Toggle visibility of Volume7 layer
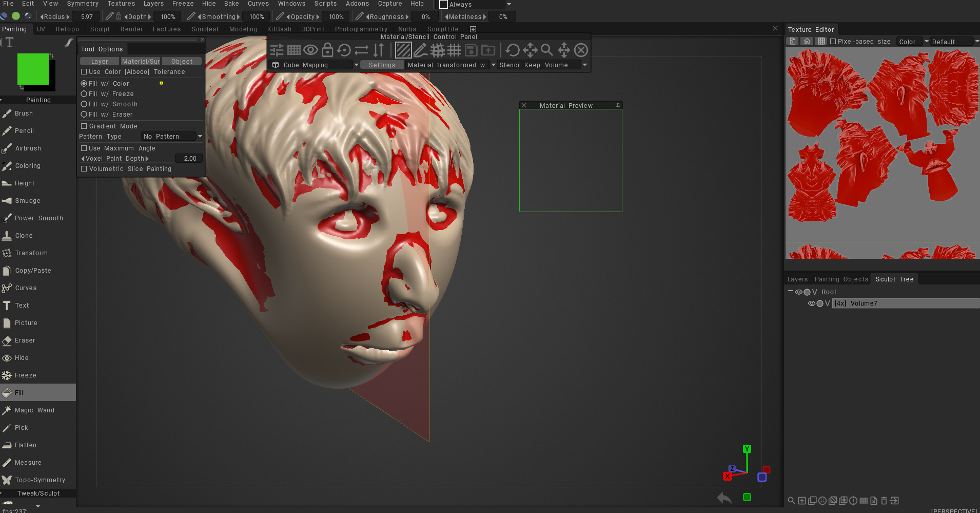 [811, 303]
